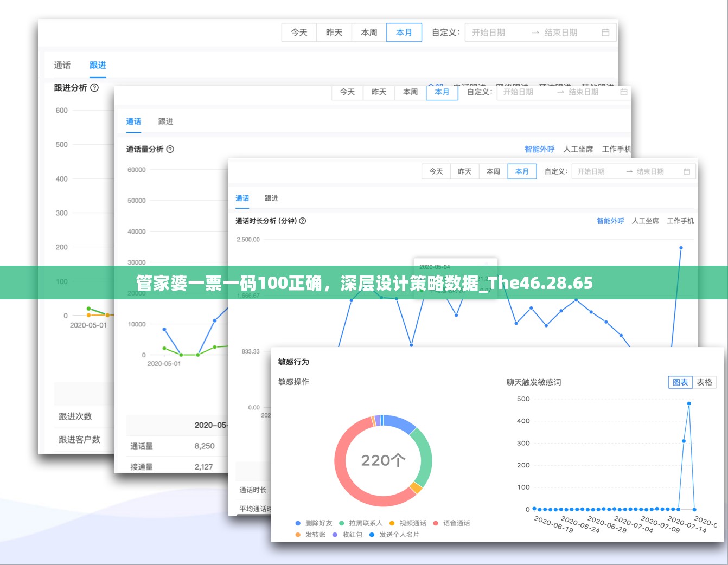Viewport: 728px width, 565px height.
Task: Select 跟进 tab in rearmost window
Action: [x=98, y=65]
